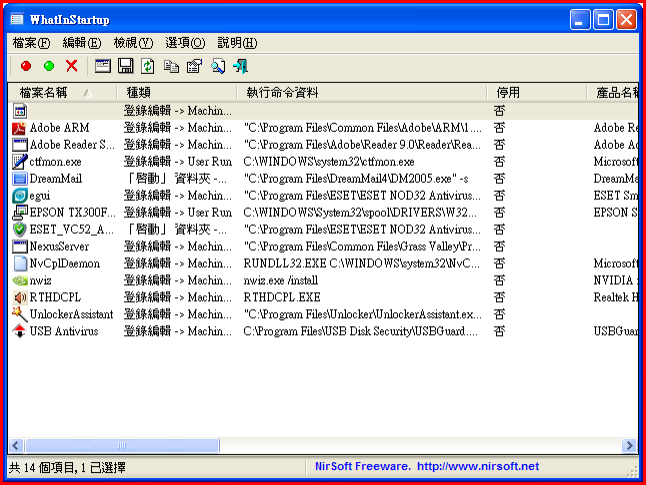Click the red X delete icon

[x=71, y=66]
